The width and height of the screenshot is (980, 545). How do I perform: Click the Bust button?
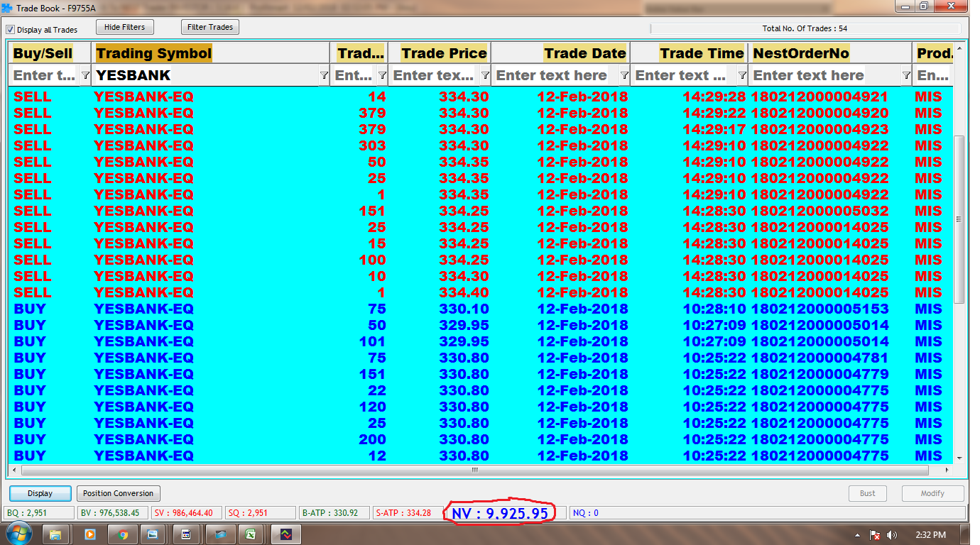tap(868, 493)
